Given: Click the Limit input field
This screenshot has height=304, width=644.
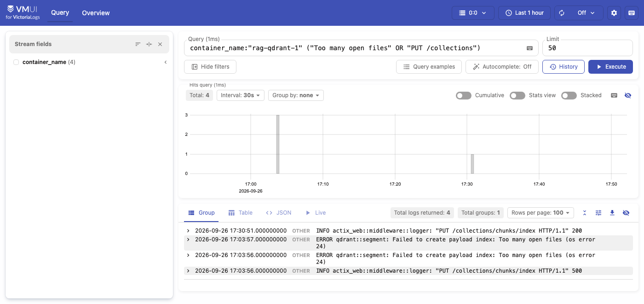Looking at the screenshot, I should coord(587,48).
